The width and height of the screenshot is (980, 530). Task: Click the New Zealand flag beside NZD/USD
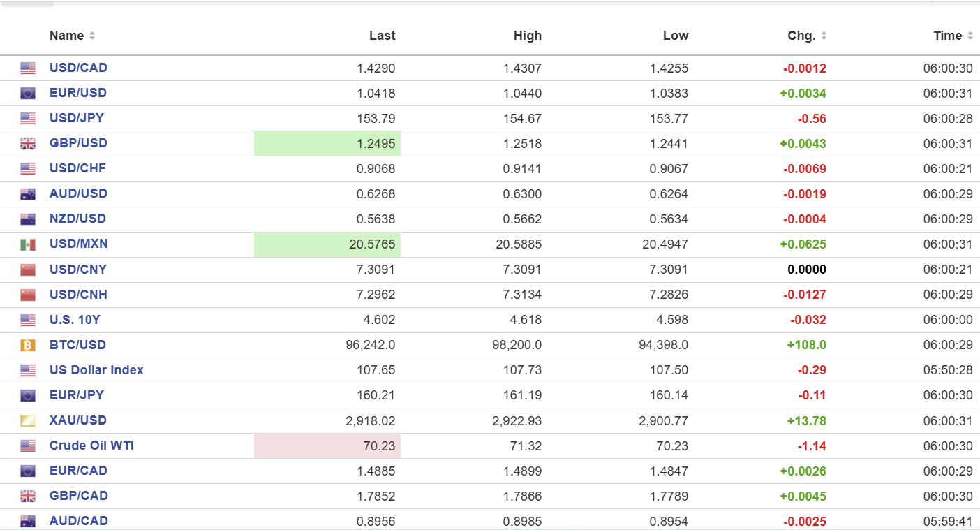coord(28,219)
